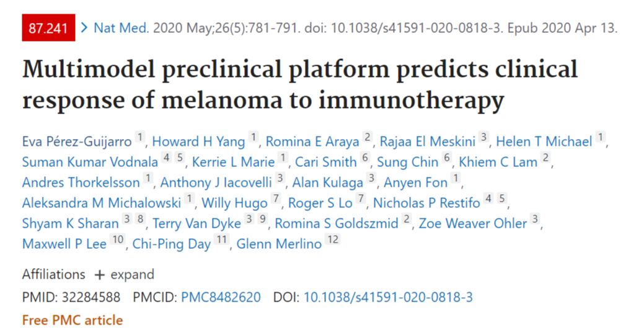
Task: Select author Howard H Yang
Action: (x=198, y=141)
